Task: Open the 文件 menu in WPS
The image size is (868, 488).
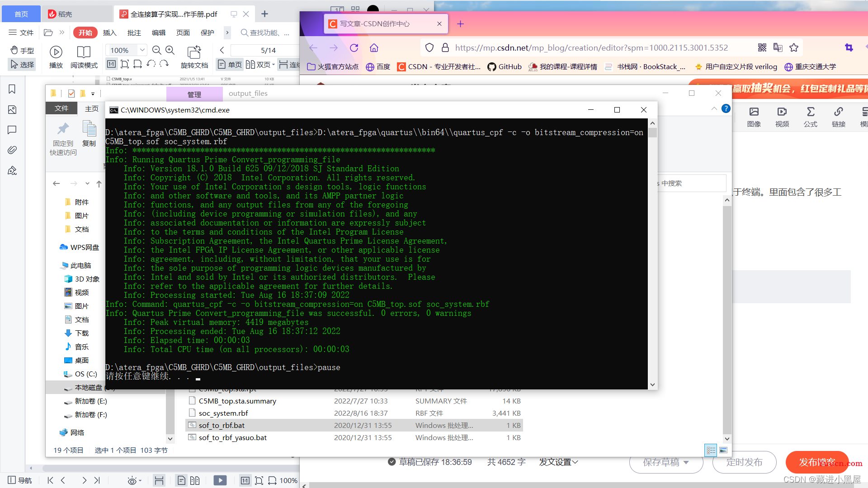Action: click(21, 33)
